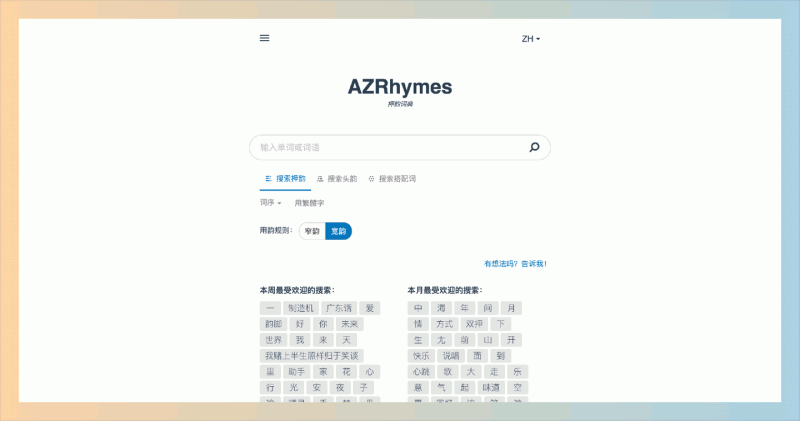Image resolution: width=800 pixels, height=421 pixels.
Task: Click the 走 search tag
Action: 494,372
